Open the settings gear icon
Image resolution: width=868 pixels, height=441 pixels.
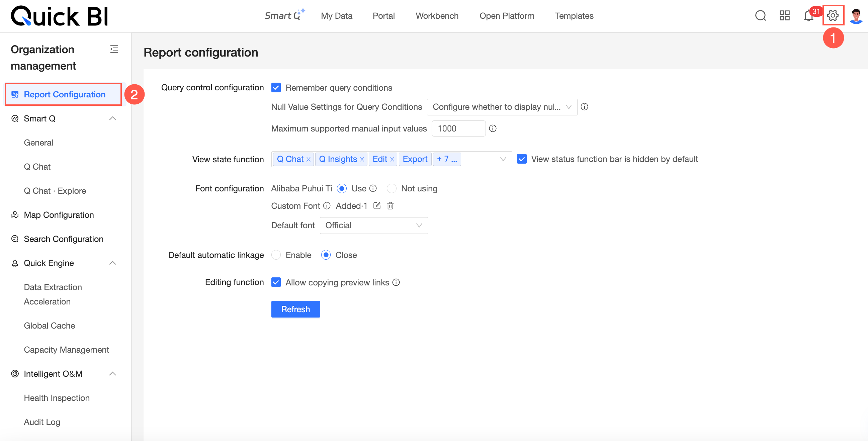(x=833, y=15)
